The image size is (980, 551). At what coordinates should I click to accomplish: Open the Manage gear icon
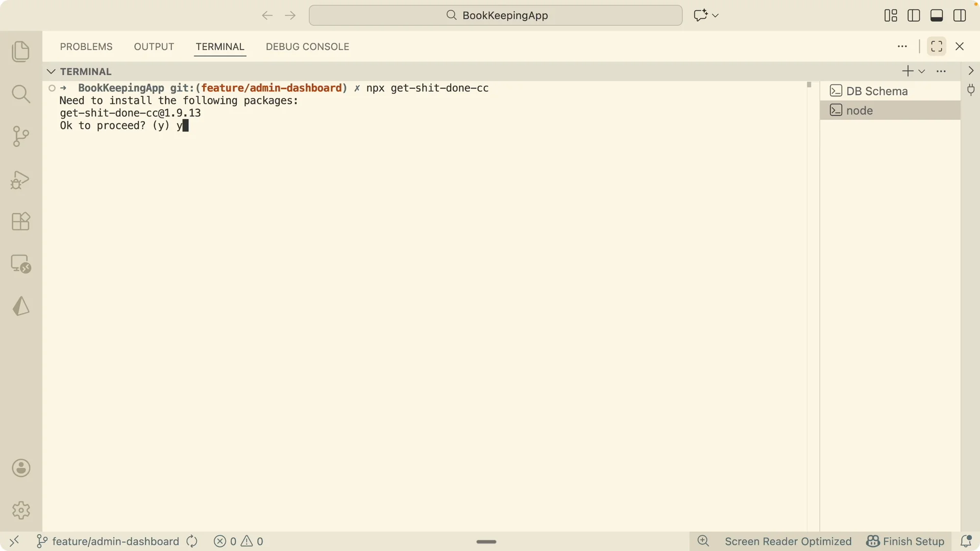[21, 510]
